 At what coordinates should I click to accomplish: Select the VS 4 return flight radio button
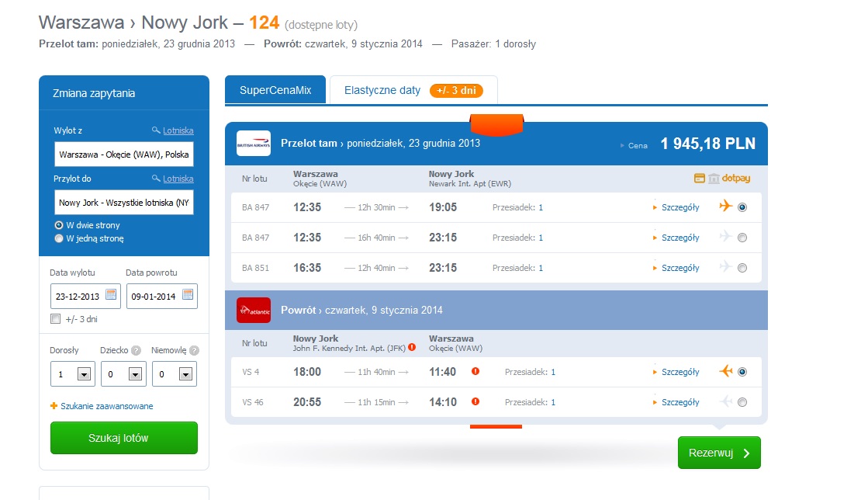(x=742, y=372)
